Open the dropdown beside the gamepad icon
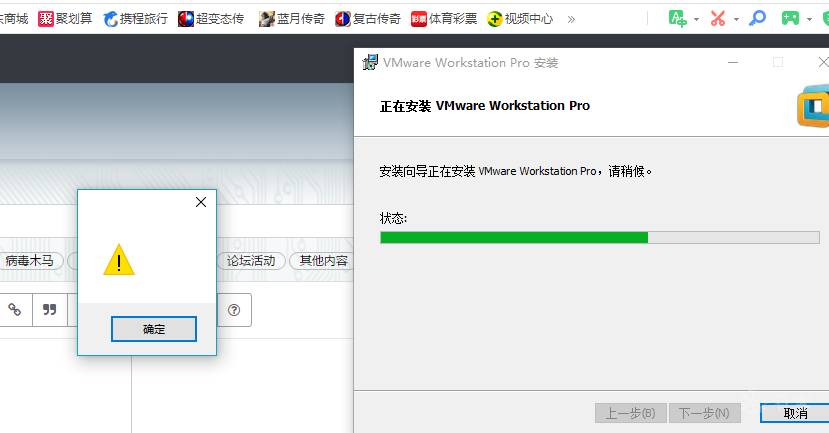829x433 pixels. click(x=809, y=20)
